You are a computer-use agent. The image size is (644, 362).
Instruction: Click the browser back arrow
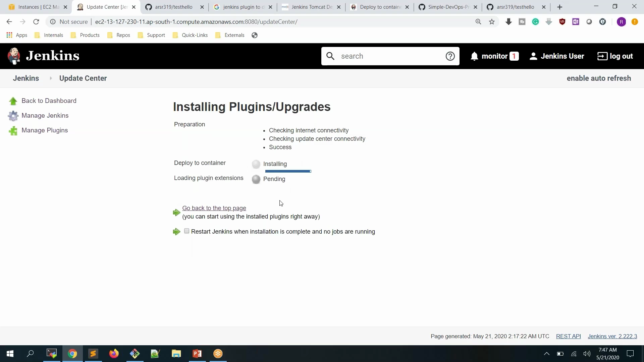[x=9, y=22]
